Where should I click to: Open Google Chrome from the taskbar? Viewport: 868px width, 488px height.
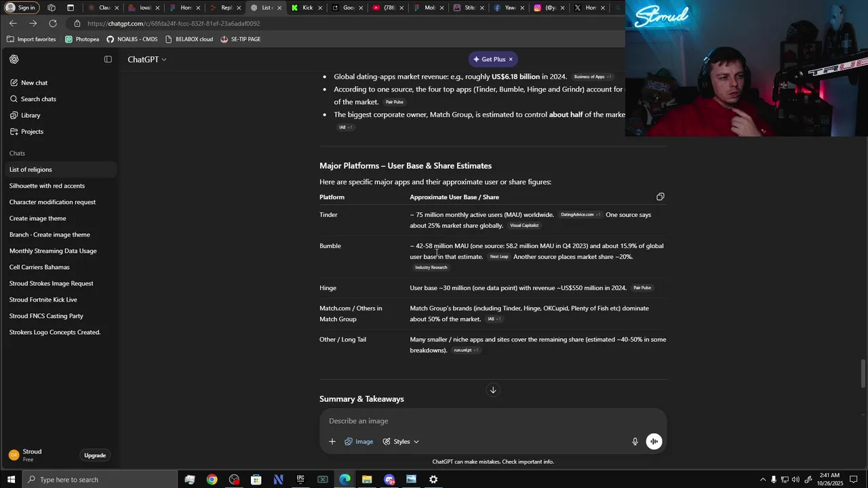(212, 480)
